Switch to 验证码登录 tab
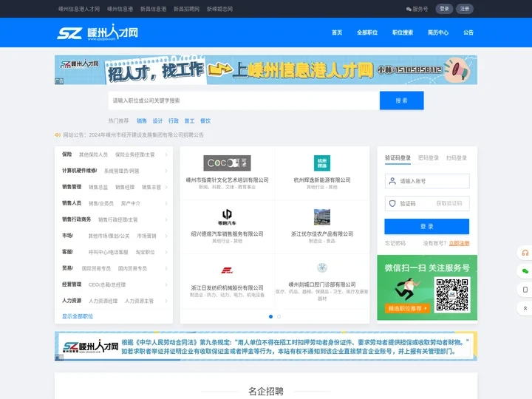 398,158
